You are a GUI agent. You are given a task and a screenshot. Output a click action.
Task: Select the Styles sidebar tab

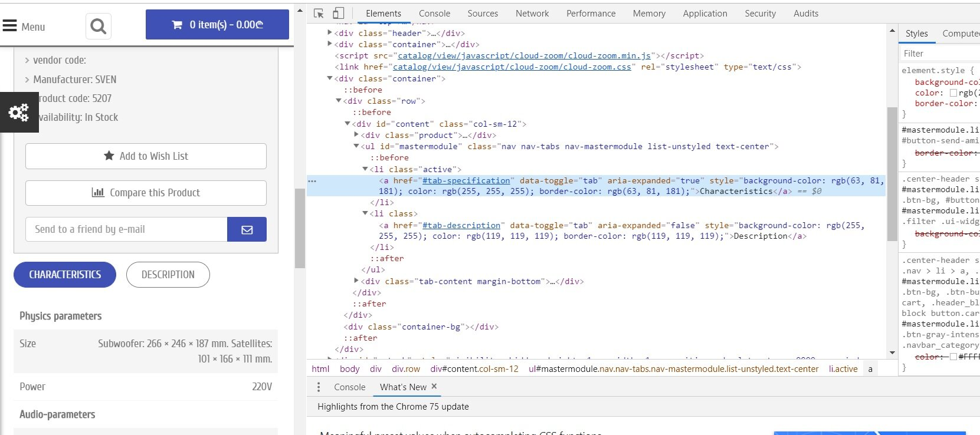(x=917, y=34)
